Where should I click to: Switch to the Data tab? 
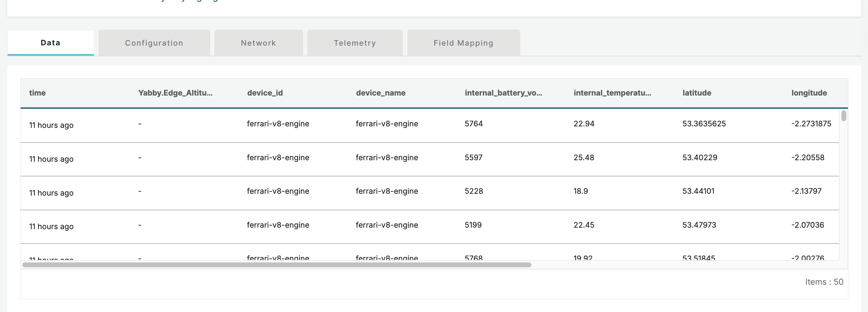51,43
